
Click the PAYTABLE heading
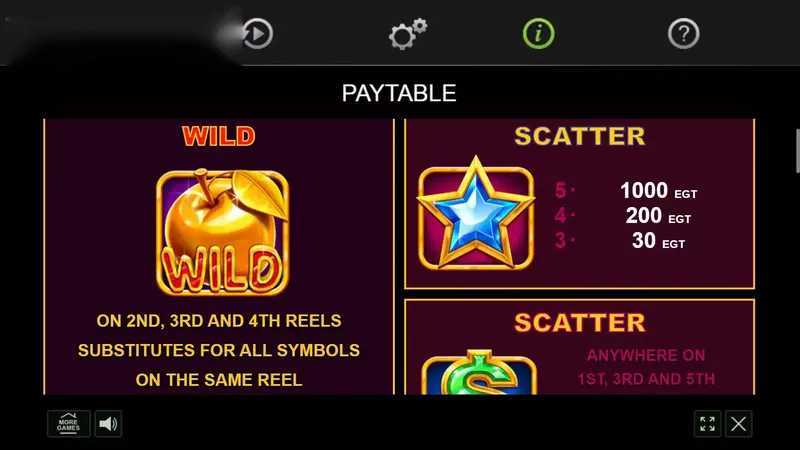pyautogui.click(x=399, y=93)
